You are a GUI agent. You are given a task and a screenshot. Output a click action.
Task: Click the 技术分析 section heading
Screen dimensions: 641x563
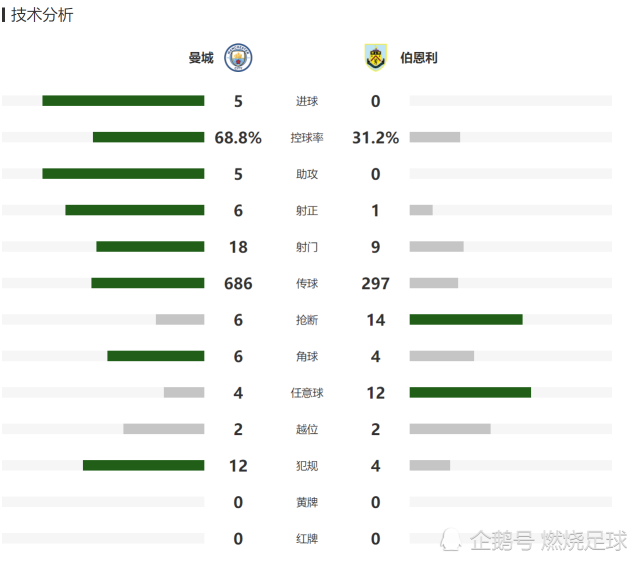click(x=42, y=16)
